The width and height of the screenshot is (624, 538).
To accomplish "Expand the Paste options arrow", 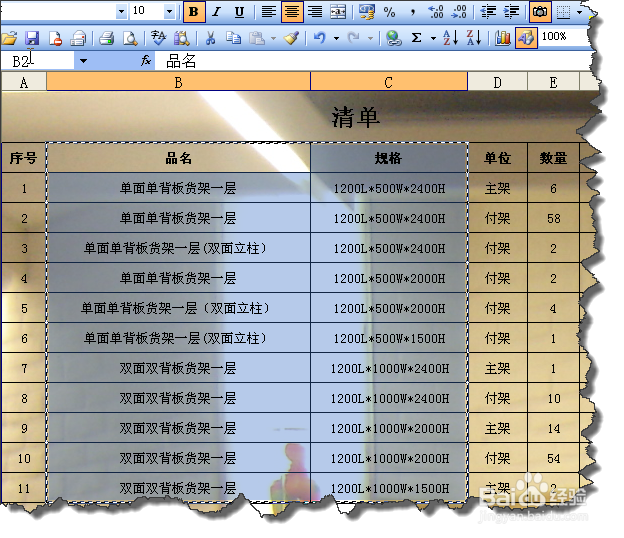I will [x=273, y=39].
